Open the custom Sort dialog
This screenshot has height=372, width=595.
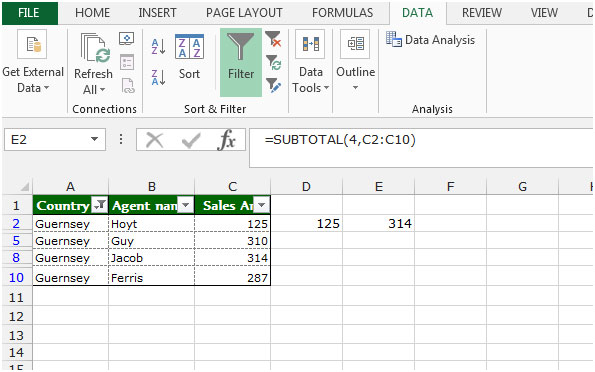coord(189,57)
